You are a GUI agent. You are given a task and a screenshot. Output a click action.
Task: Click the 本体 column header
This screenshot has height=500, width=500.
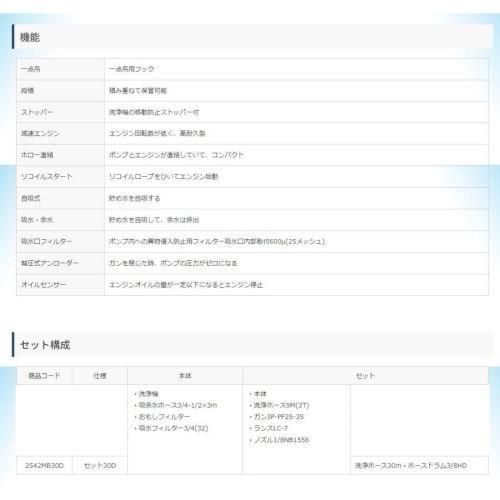click(185, 376)
